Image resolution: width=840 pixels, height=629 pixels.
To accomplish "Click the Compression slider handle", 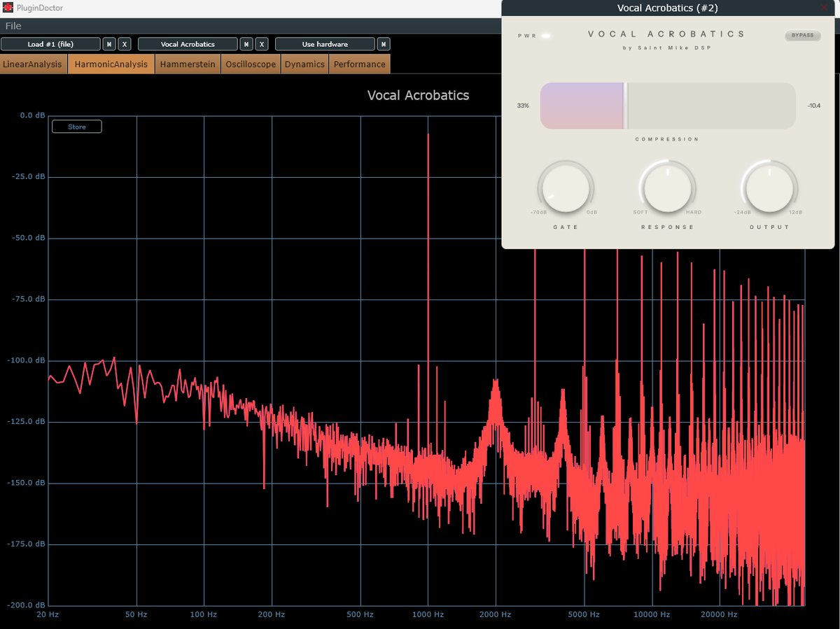I will pos(626,106).
